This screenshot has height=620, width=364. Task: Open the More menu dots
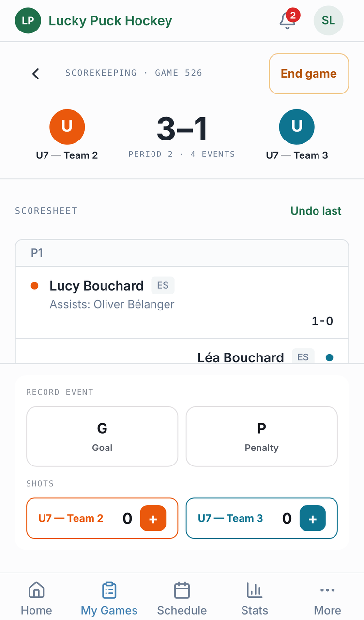click(328, 598)
